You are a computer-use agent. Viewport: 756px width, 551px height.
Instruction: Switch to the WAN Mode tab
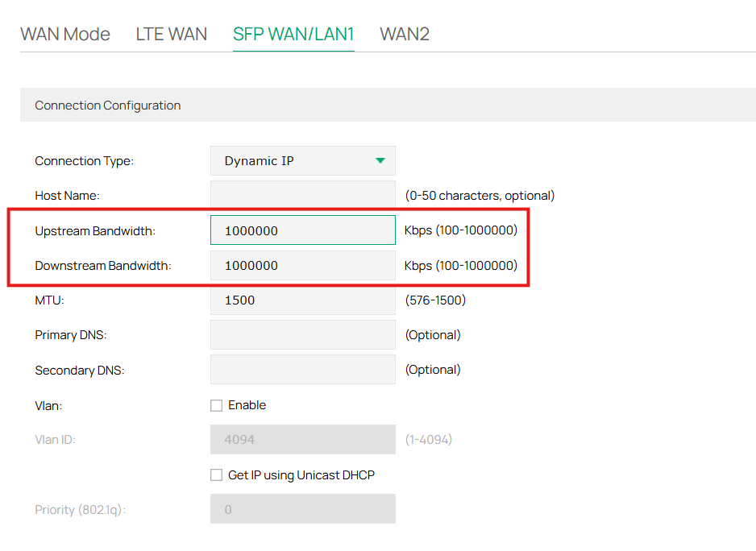[x=64, y=34]
